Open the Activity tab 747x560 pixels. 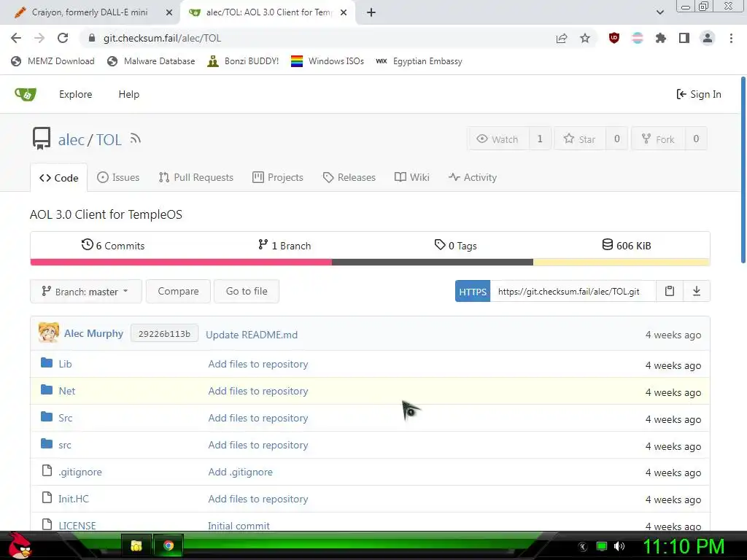point(473,178)
